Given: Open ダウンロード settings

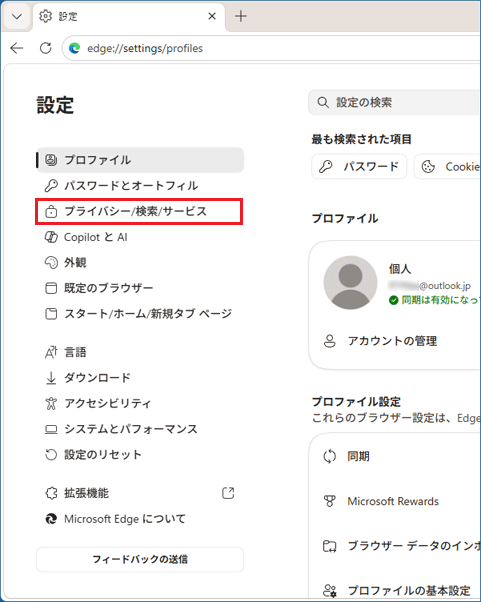Looking at the screenshot, I should [140, 378].
